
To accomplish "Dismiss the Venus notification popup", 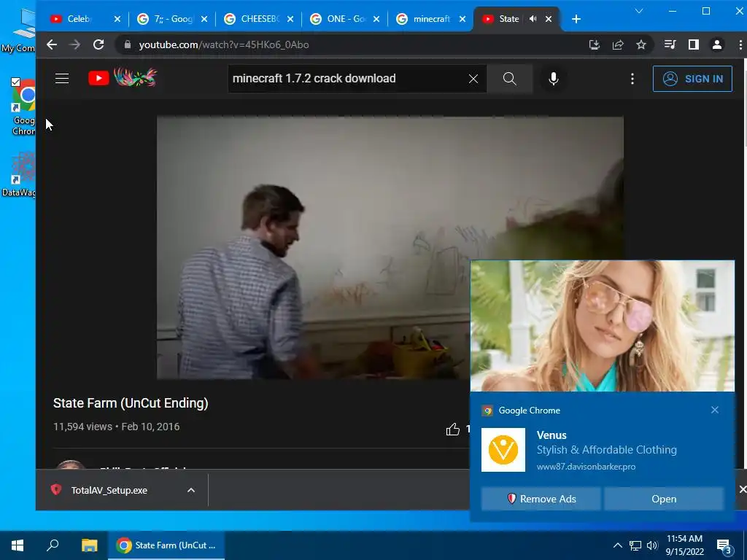I will tap(715, 410).
